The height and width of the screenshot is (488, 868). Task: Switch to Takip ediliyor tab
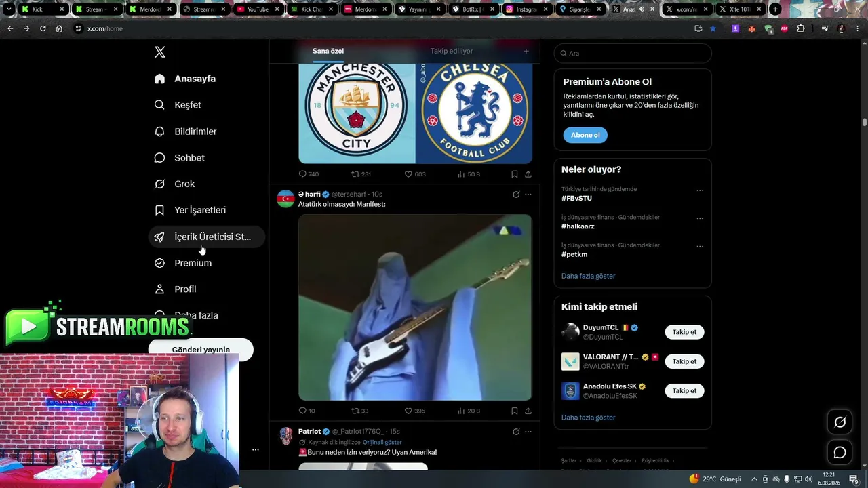point(452,51)
